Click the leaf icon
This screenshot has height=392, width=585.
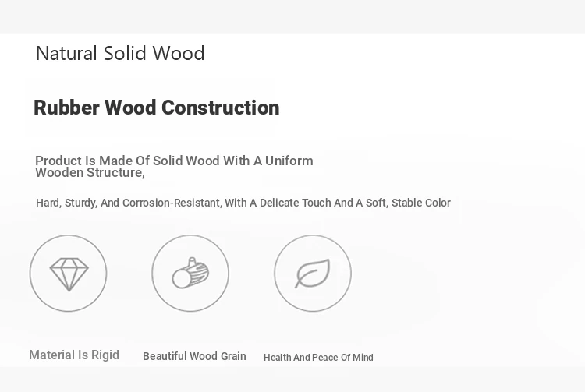tap(313, 273)
